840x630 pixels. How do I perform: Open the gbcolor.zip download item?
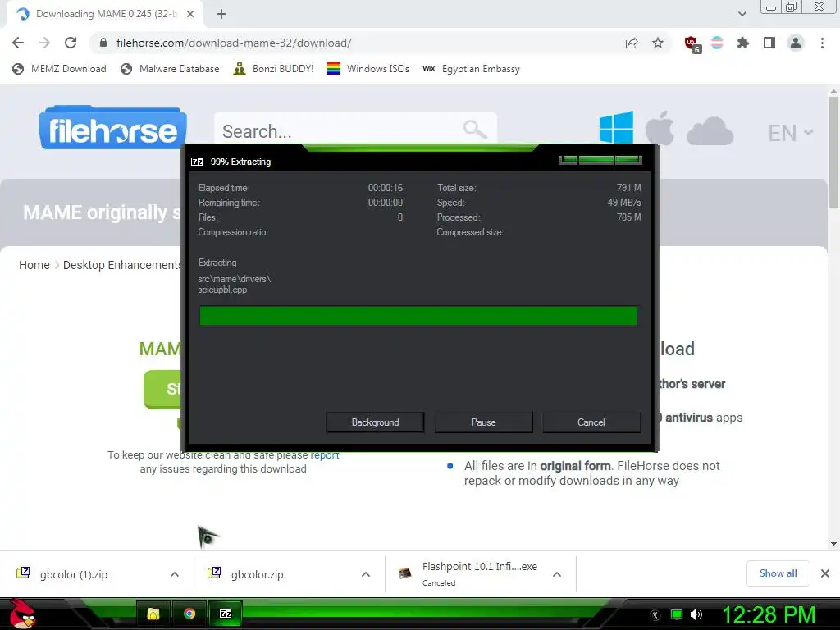pyautogui.click(x=257, y=574)
